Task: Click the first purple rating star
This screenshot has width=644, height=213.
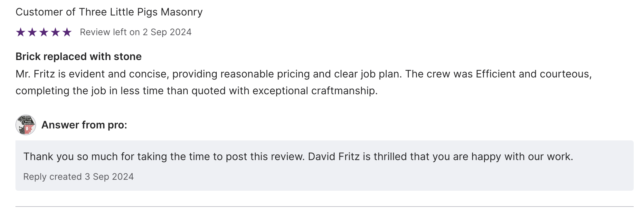Action: [x=21, y=32]
